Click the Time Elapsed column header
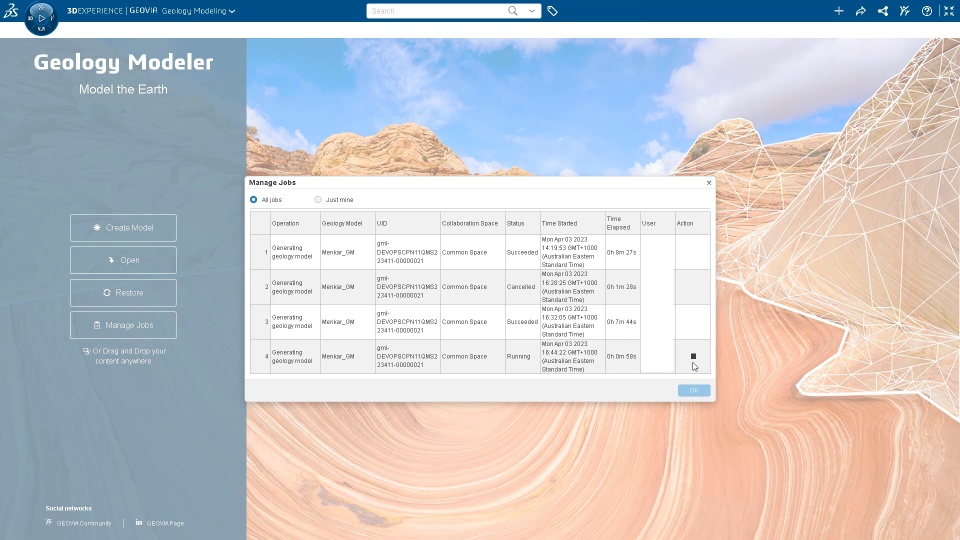 tap(623, 223)
